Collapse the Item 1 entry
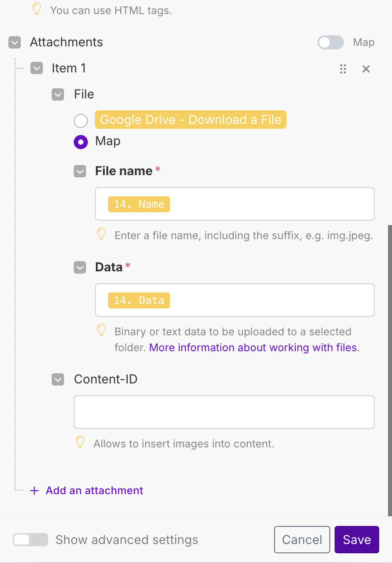392x563 pixels. (37, 68)
